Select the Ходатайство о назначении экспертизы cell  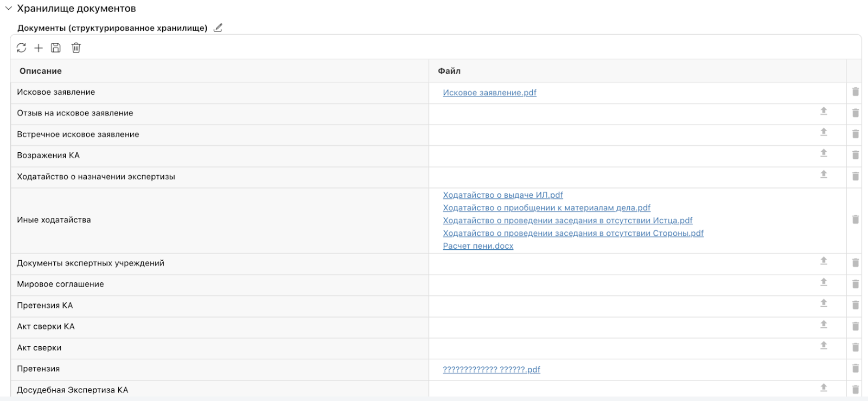point(220,177)
